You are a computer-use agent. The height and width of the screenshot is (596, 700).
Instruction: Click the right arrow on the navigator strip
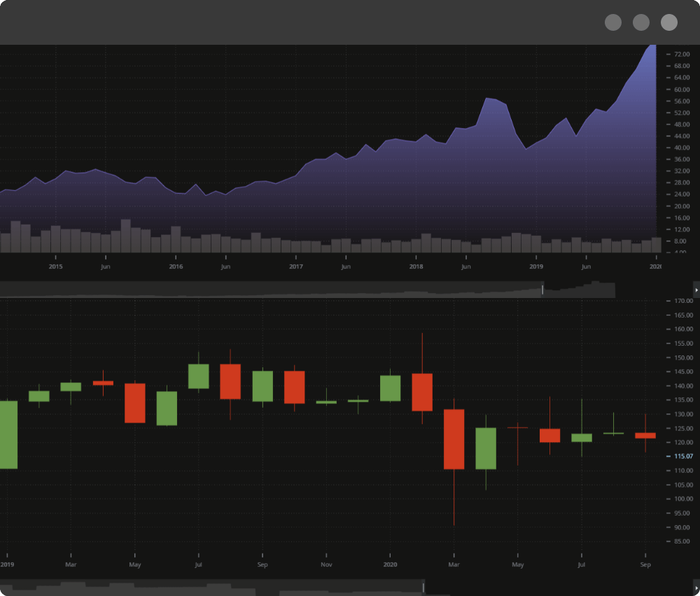click(x=696, y=290)
